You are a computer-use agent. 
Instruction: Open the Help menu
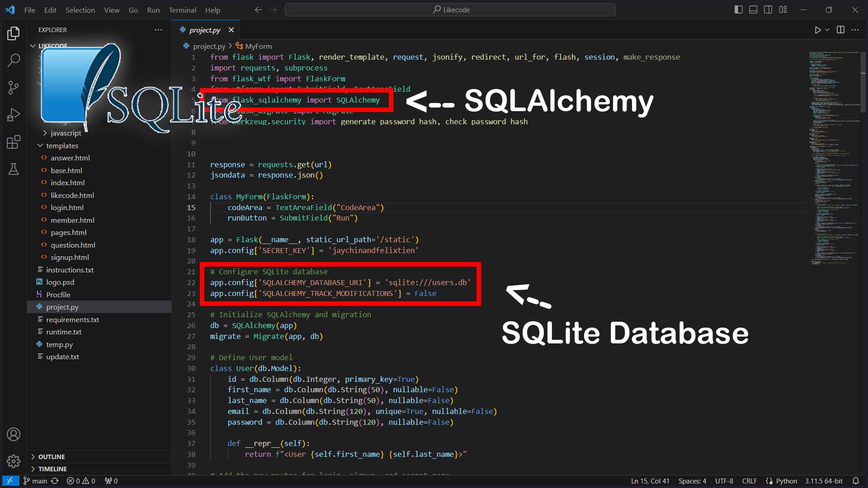click(x=212, y=10)
